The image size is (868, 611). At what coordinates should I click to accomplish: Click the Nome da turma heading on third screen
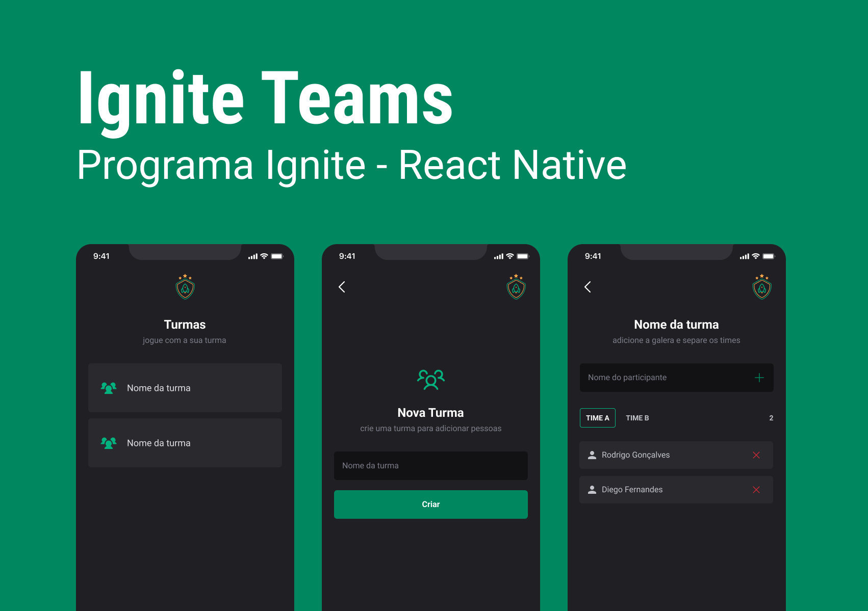(676, 325)
